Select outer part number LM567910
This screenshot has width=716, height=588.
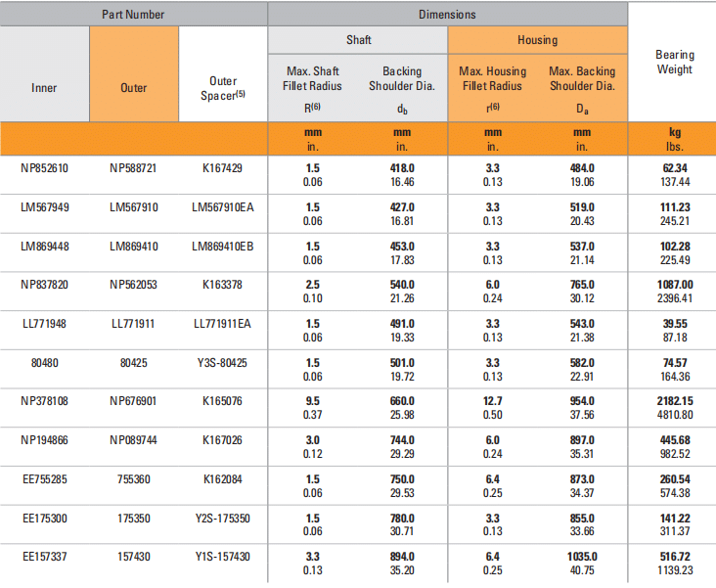click(134, 207)
